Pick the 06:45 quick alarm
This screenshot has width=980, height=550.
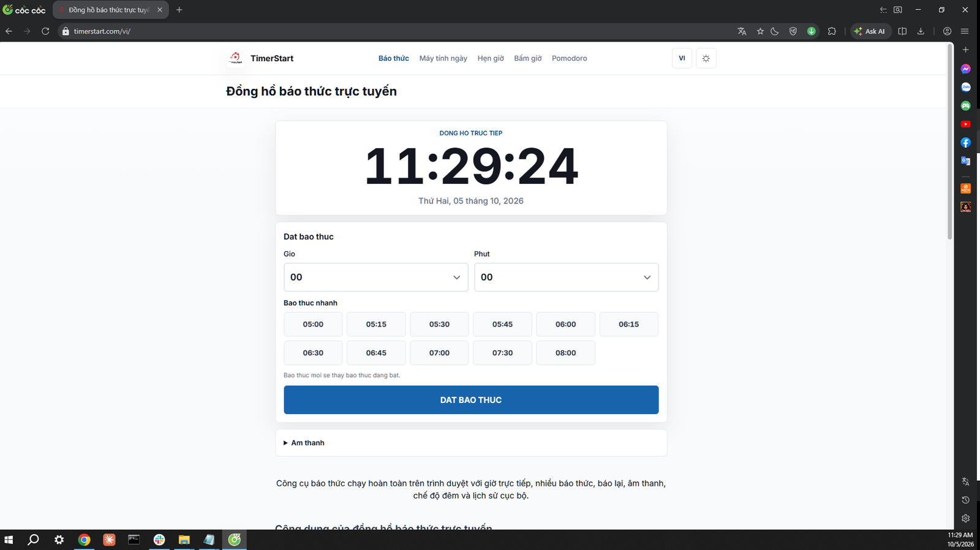coord(376,353)
